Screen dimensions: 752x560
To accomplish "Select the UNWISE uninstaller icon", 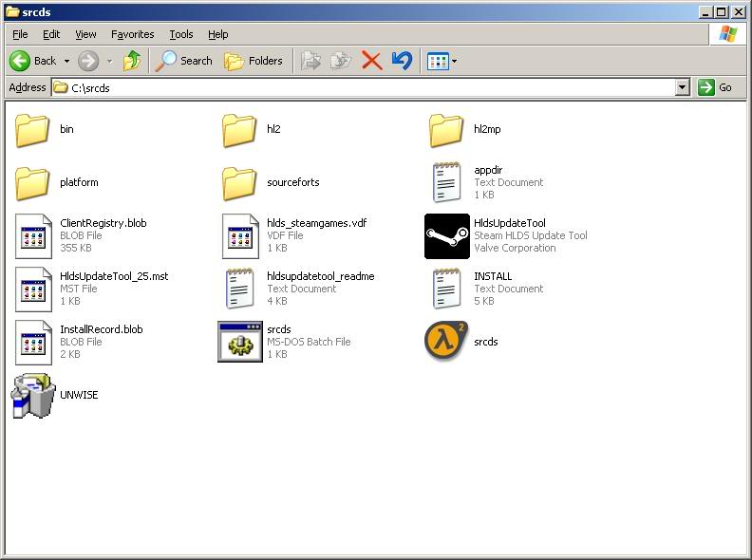I will [x=33, y=395].
